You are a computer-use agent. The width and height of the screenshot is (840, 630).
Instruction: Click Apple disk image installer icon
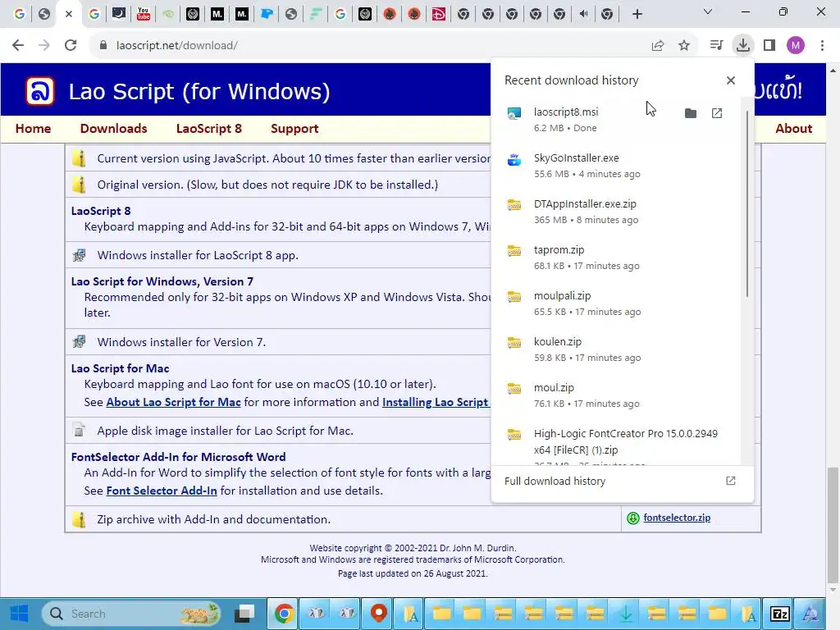coord(79,430)
